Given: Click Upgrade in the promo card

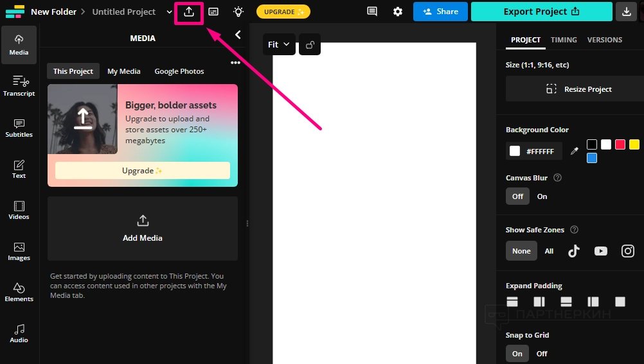Looking at the screenshot, I should tap(143, 170).
